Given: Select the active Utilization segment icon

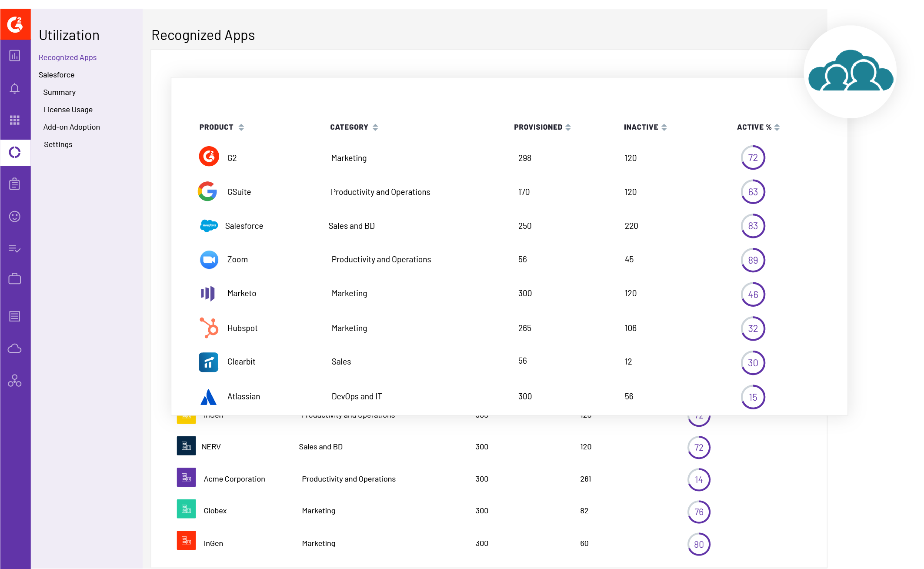Looking at the screenshot, I should pos(15,153).
